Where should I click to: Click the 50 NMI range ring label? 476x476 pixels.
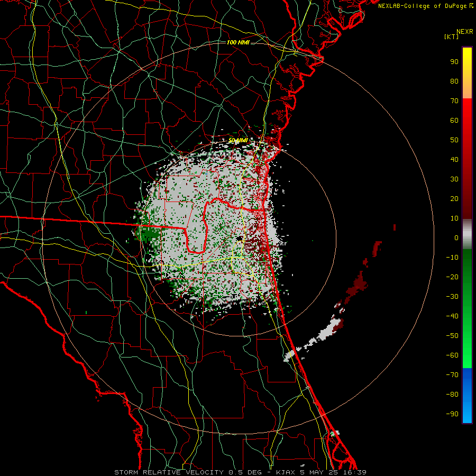[237, 140]
